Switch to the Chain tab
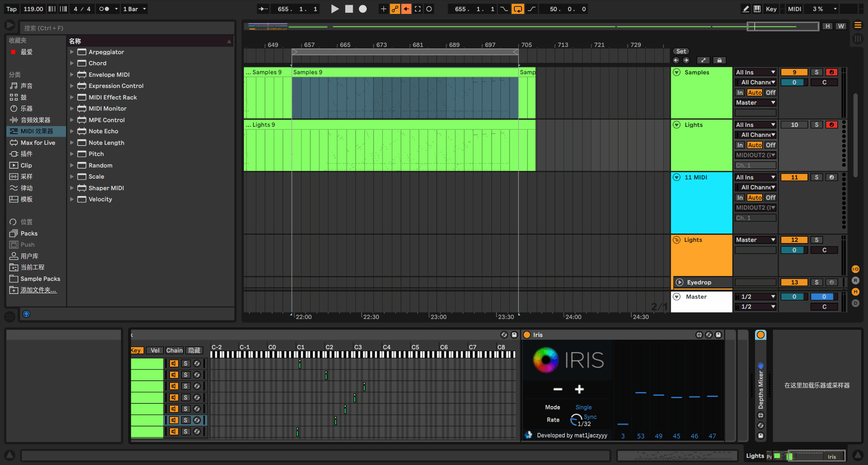The height and width of the screenshot is (465, 868). [x=174, y=350]
